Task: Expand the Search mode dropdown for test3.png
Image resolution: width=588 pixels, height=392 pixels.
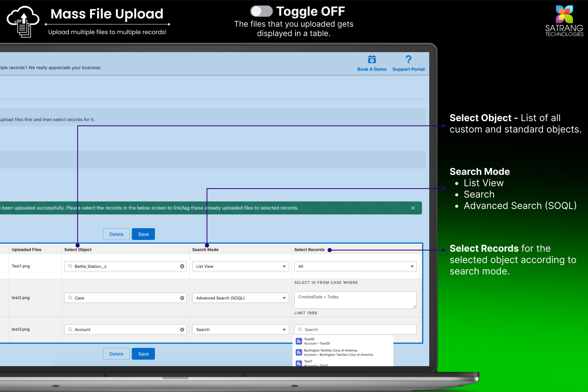Action: click(240, 330)
